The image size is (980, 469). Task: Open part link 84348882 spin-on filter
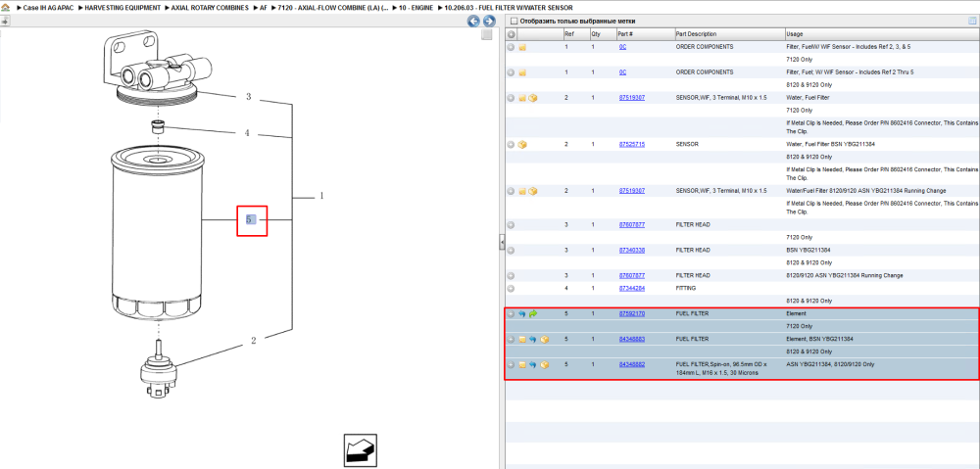point(632,364)
